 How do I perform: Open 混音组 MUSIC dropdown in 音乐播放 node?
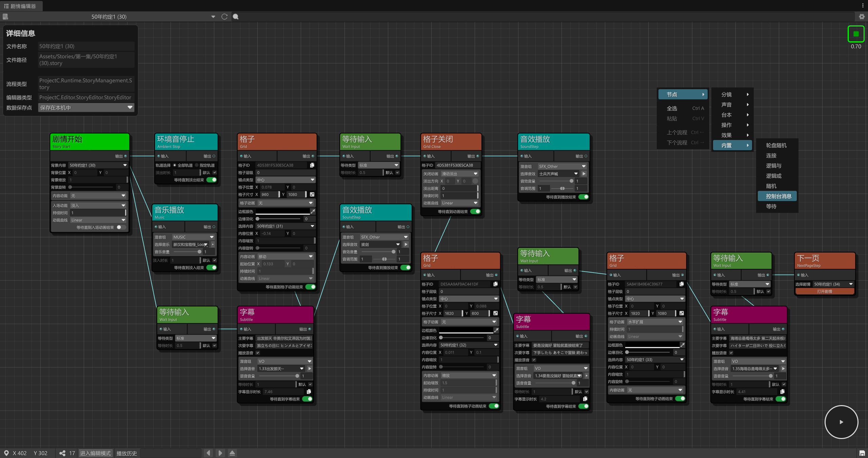click(x=193, y=237)
